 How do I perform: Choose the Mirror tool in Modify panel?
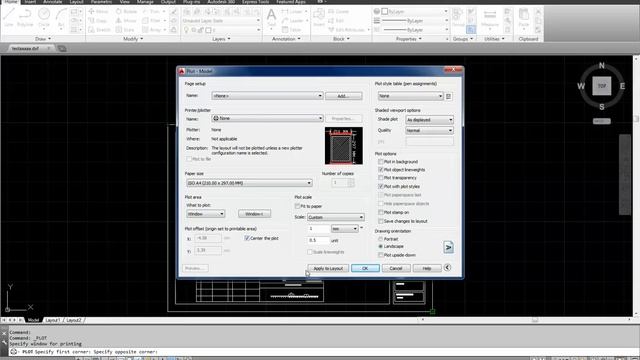pos(126,20)
